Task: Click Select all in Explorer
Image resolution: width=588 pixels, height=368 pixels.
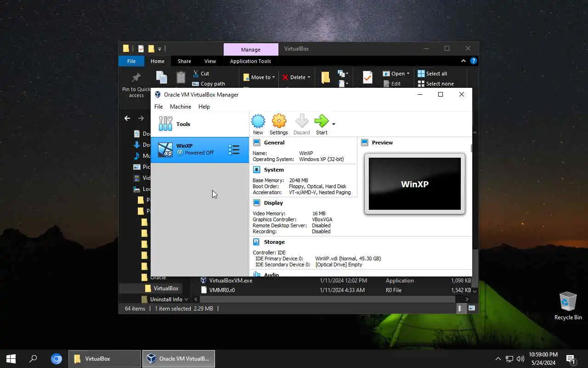Action: [x=432, y=74]
